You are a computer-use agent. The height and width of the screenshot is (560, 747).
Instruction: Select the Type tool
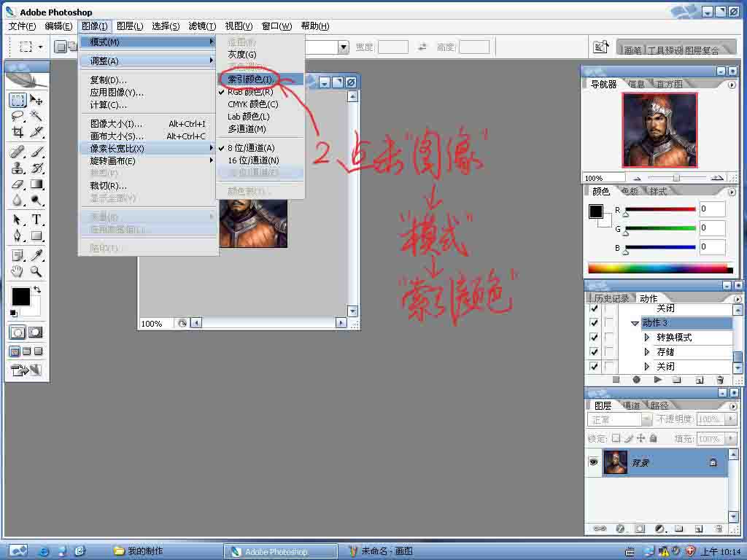tap(36, 219)
